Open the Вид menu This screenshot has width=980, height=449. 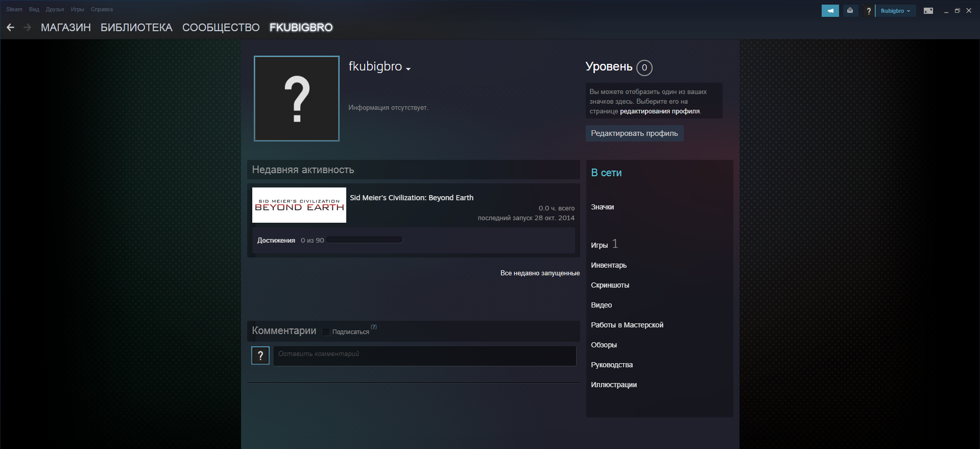34,9
